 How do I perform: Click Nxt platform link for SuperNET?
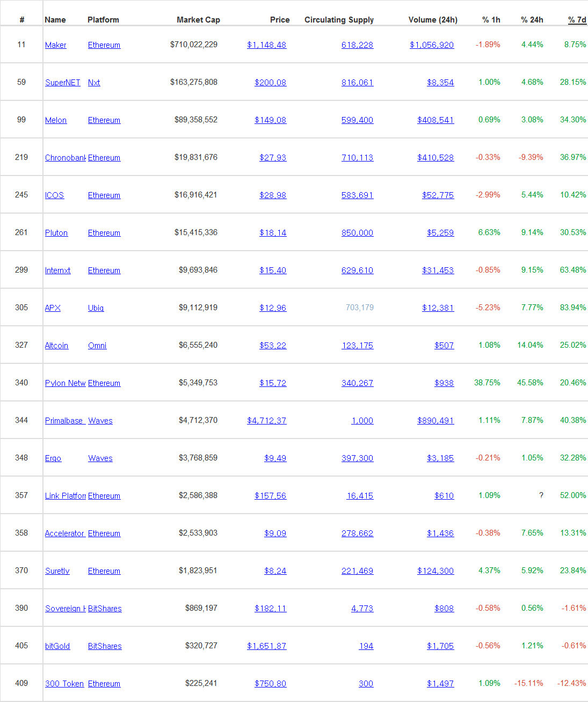(94, 83)
